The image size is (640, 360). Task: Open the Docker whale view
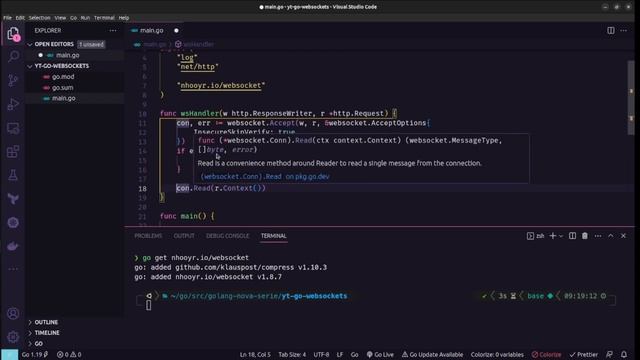13,246
